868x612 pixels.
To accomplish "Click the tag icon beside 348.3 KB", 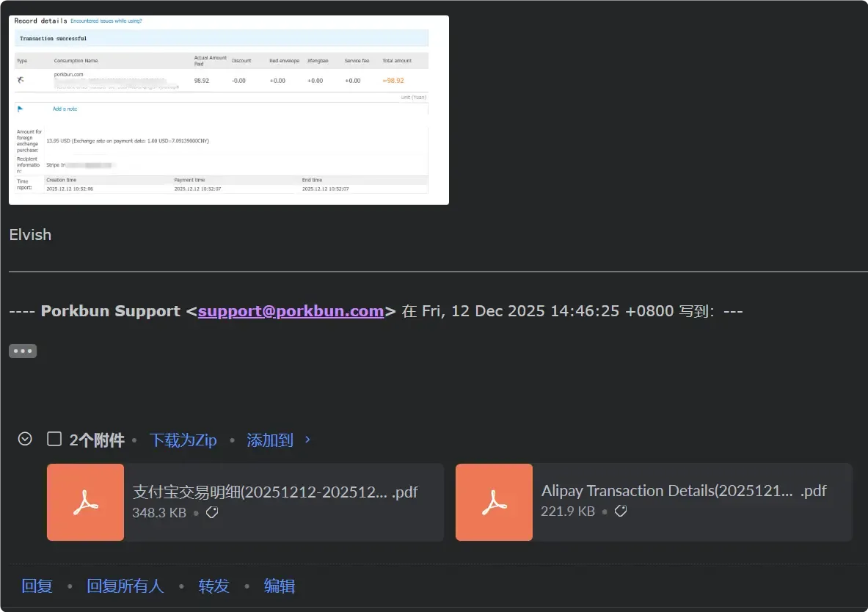I will coord(212,512).
